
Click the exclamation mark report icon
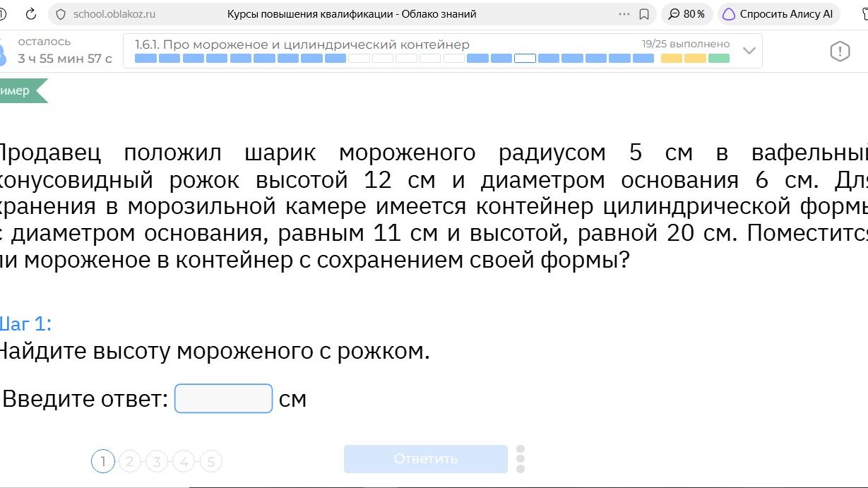[x=840, y=51]
